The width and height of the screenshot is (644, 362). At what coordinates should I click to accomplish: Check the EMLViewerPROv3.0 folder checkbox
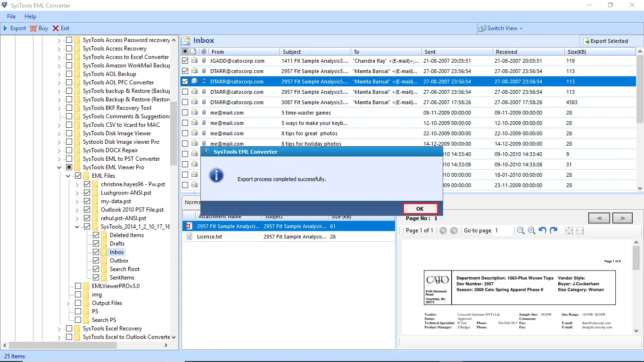click(78, 286)
